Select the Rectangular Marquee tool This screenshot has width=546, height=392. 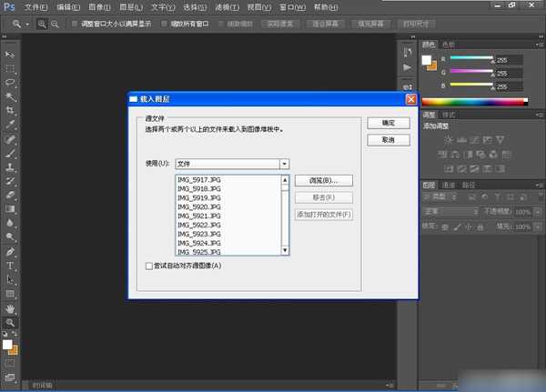coord(11,68)
